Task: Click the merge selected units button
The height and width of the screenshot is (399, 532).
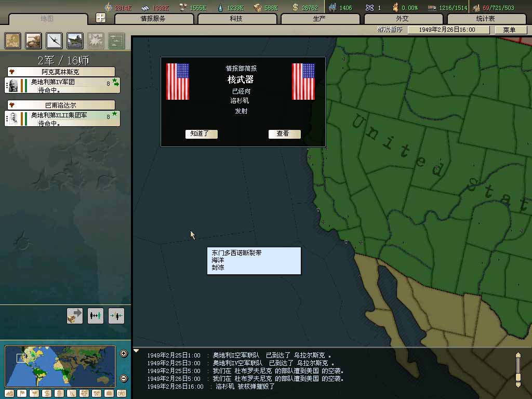Action: coord(116,316)
